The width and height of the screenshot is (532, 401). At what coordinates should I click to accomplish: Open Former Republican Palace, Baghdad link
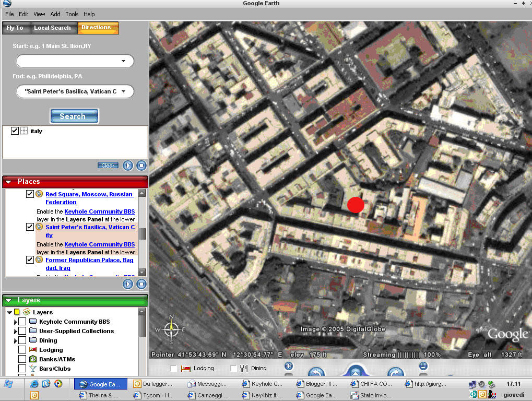pyautogui.click(x=90, y=264)
